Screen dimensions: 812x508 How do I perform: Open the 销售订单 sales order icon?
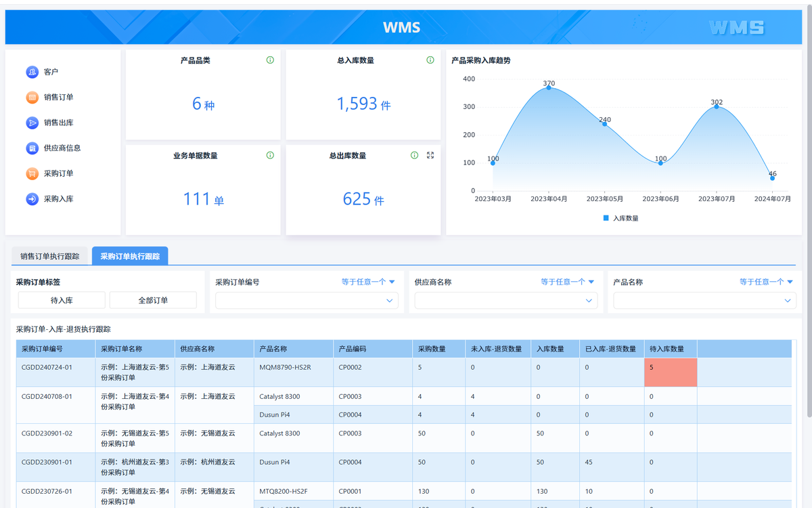[32, 98]
